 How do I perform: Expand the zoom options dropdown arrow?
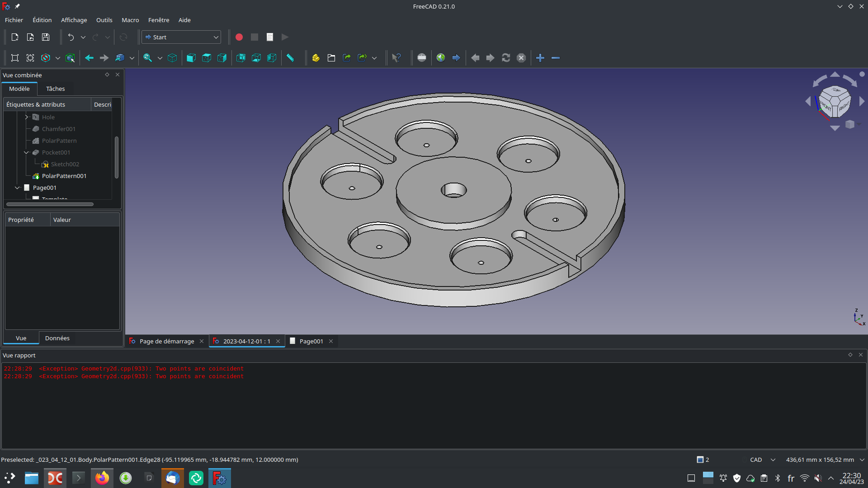click(160, 58)
